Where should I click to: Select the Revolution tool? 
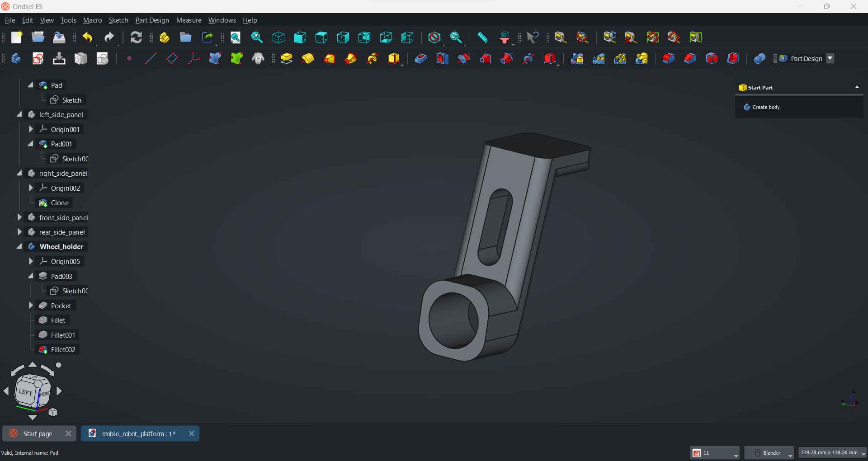(x=308, y=59)
